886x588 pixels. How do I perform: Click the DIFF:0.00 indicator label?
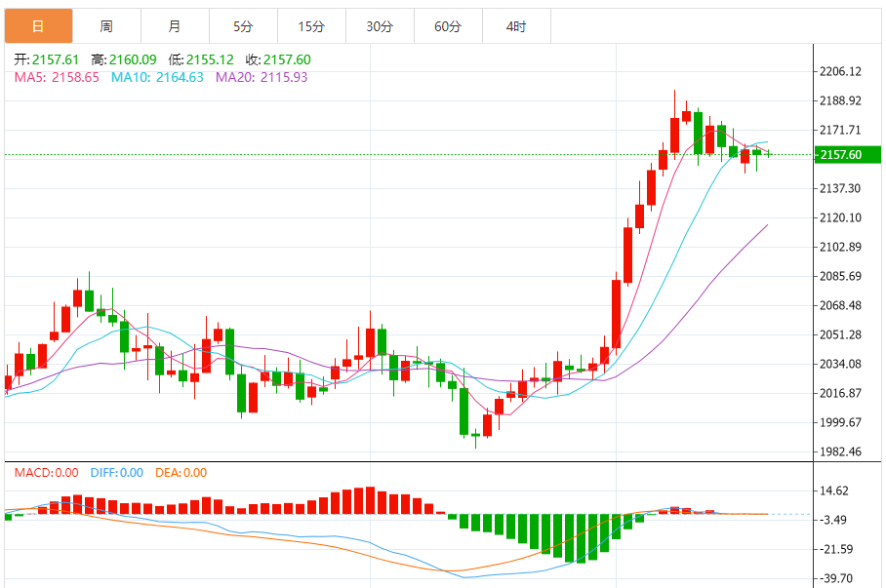(117, 473)
